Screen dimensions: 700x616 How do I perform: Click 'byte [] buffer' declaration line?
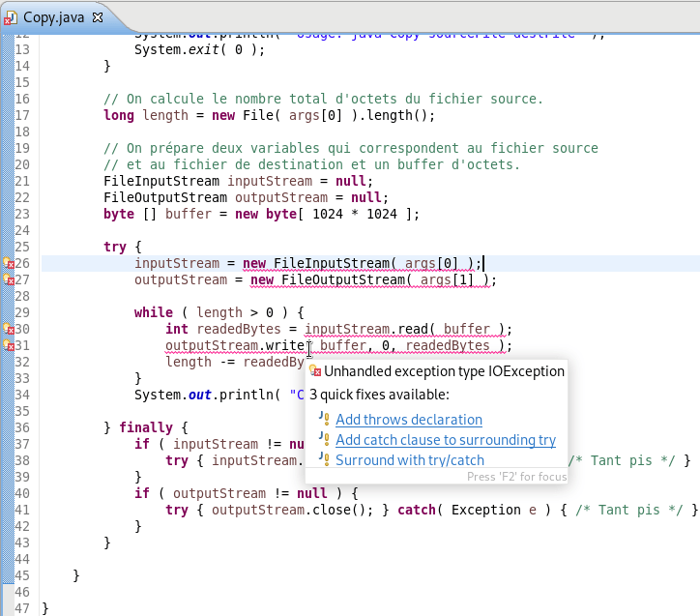(x=261, y=215)
